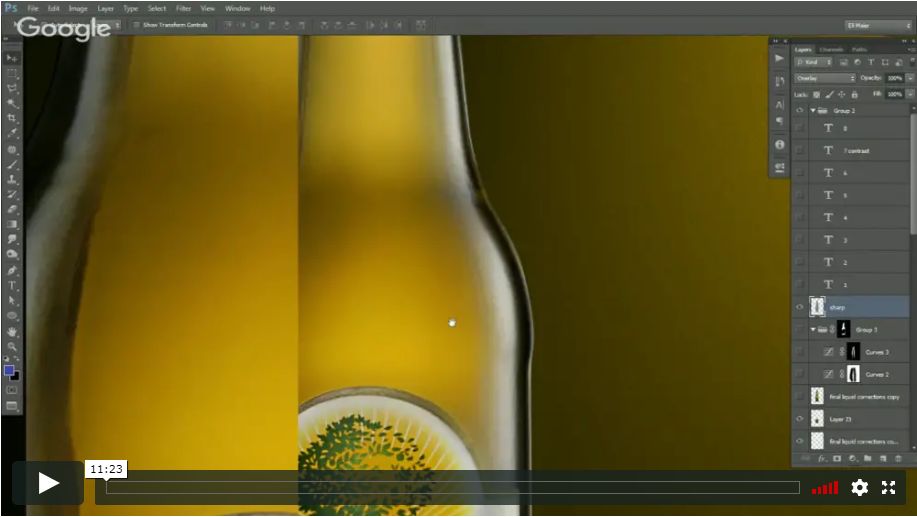Viewport: 917px width, 517px height.
Task: Select the Horizontal Type tool
Action: pos(12,285)
